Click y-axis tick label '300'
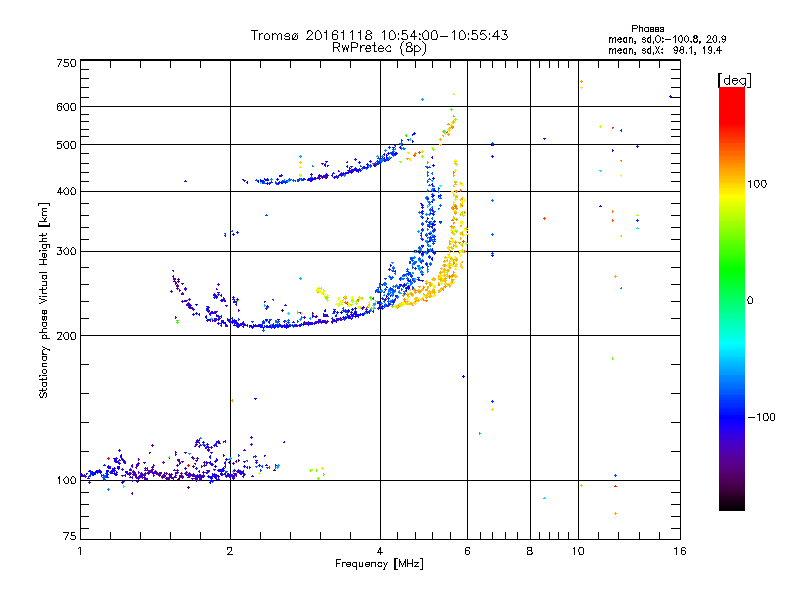 point(67,252)
